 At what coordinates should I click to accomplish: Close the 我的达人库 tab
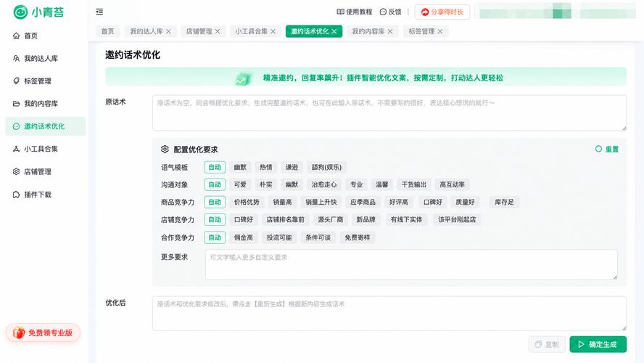click(168, 31)
